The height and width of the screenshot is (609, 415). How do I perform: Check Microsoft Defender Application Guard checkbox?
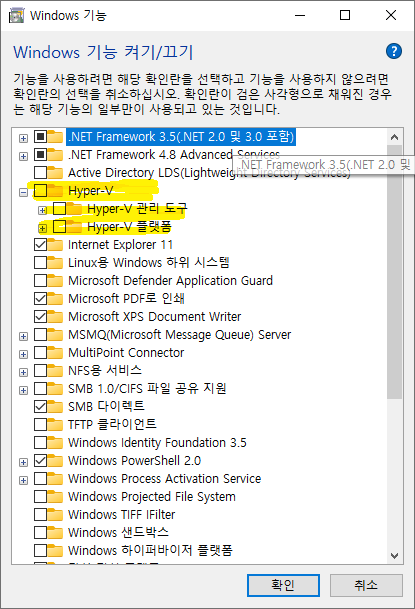pyautogui.click(x=40, y=280)
